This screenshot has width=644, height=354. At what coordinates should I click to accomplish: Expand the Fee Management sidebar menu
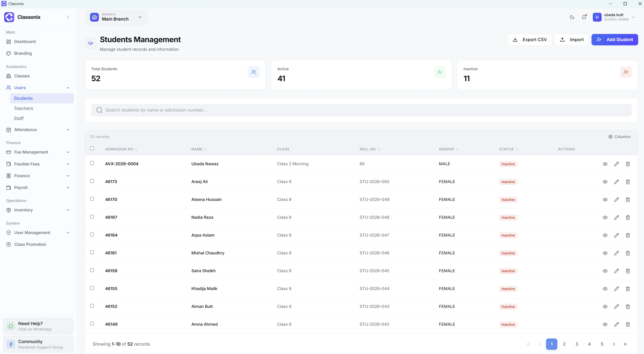[38, 152]
